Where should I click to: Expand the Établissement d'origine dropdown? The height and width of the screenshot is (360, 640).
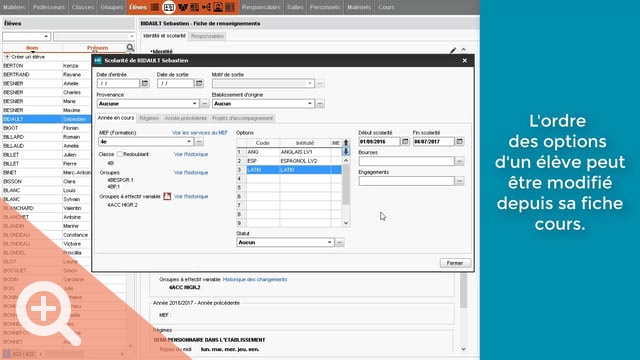(310, 104)
